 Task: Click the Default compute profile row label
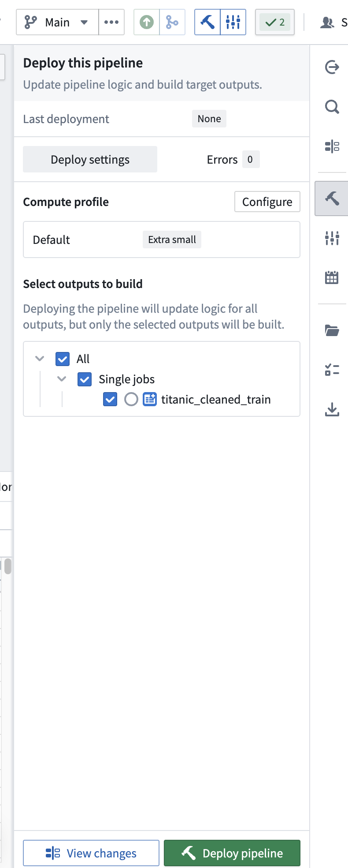pyautogui.click(x=51, y=239)
